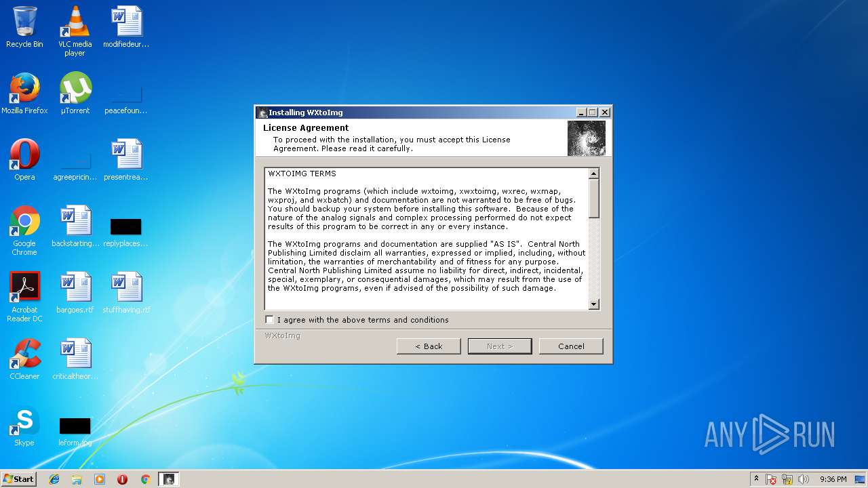Image resolution: width=868 pixels, height=488 pixels.
Task: Select the modifiedeur document on the desktop
Action: pos(126,27)
